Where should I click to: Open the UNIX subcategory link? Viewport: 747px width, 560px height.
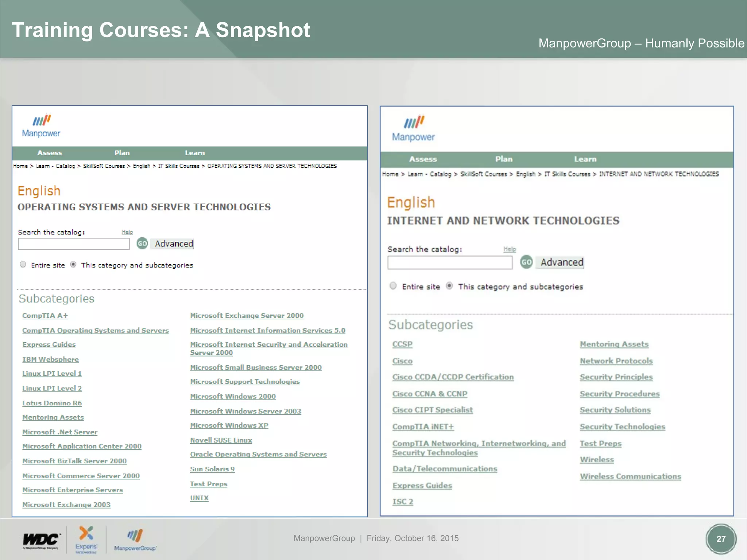coord(199,498)
